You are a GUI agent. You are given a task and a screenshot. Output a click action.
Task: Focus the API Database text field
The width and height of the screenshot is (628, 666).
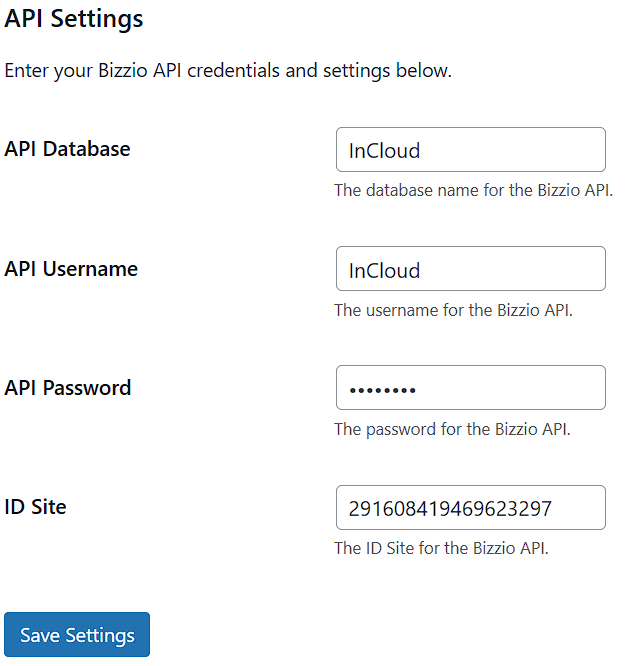tap(470, 150)
